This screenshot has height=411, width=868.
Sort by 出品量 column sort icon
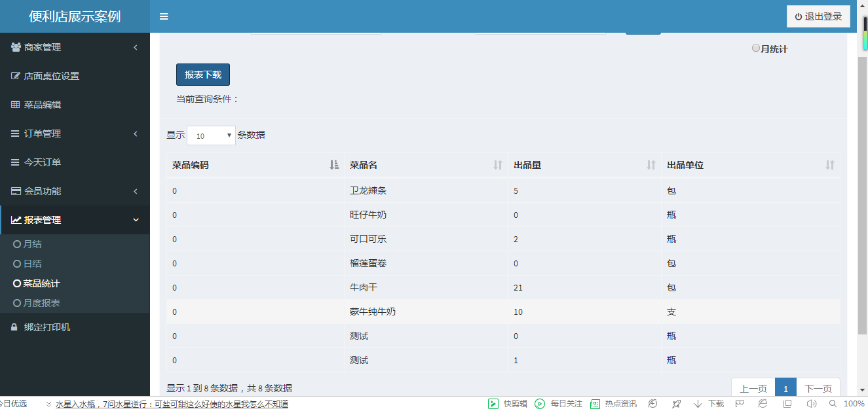pos(651,165)
